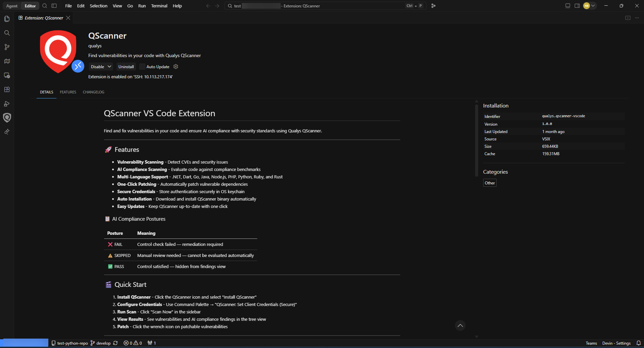Go back with the left arrow
This screenshot has height=348, width=644.
pyautogui.click(x=208, y=6)
